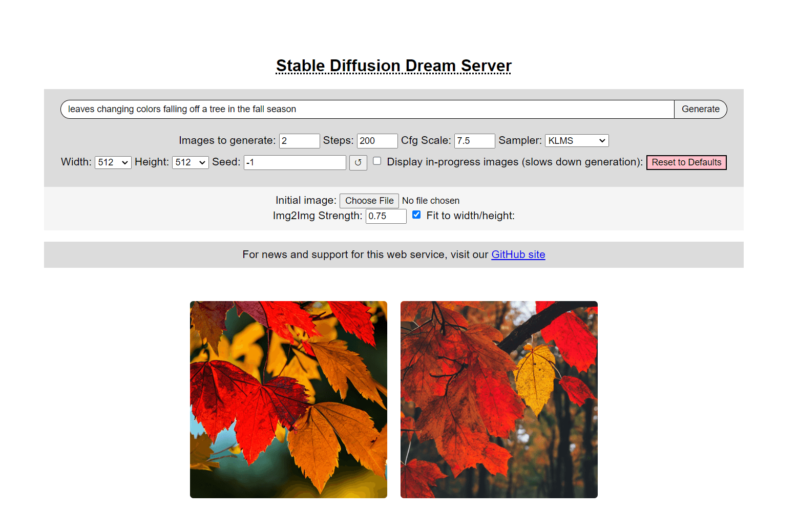Click the Steps input field
This screenshot has width=798, height=532.
(377, 141)
